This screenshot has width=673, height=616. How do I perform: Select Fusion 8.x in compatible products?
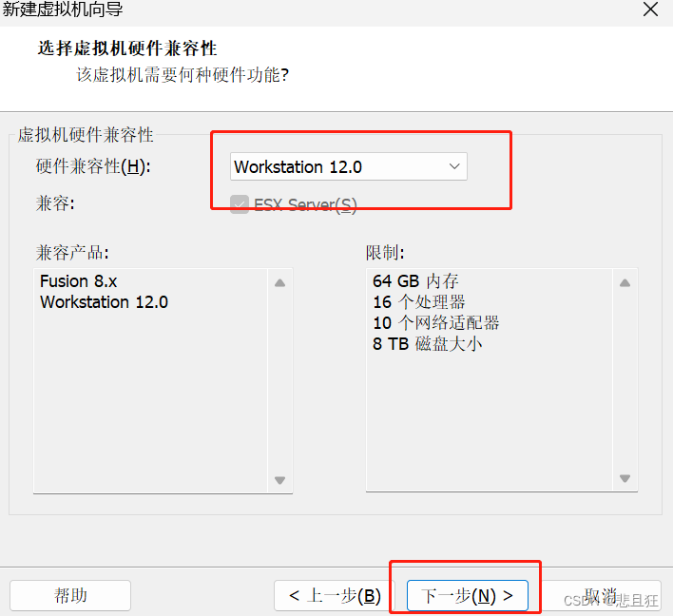(x=79, y=281)
